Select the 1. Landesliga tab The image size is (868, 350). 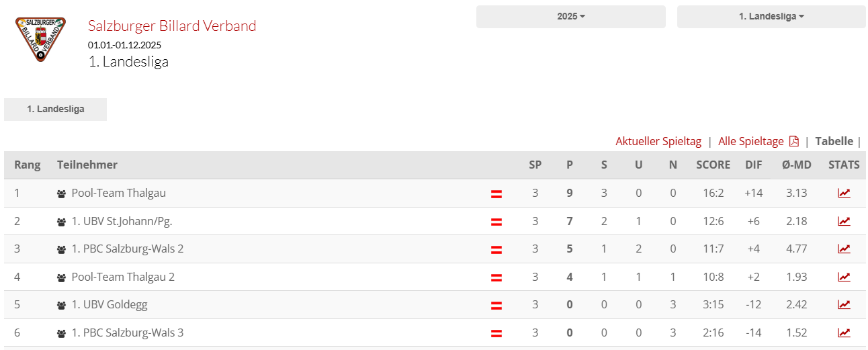(56, 110)
